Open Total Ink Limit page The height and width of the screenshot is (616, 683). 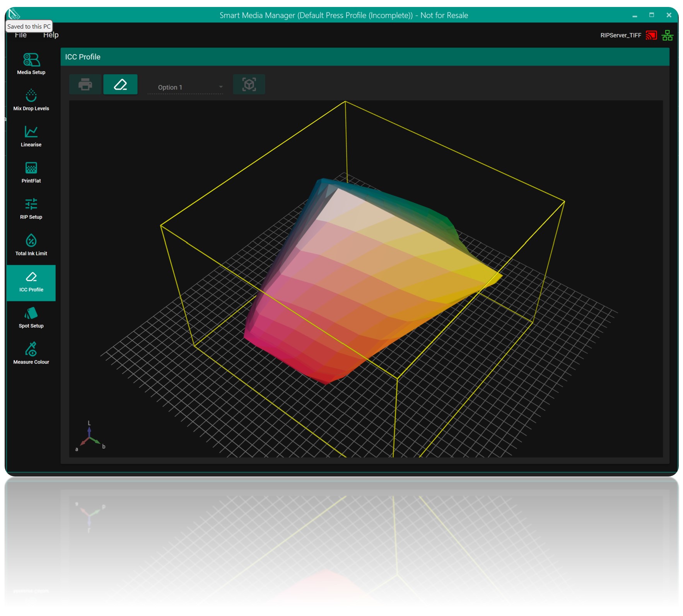(31, 245)
